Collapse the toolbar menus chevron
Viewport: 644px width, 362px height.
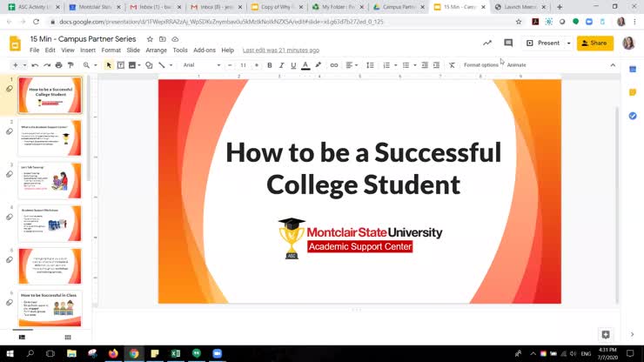(x=613, y=65)
